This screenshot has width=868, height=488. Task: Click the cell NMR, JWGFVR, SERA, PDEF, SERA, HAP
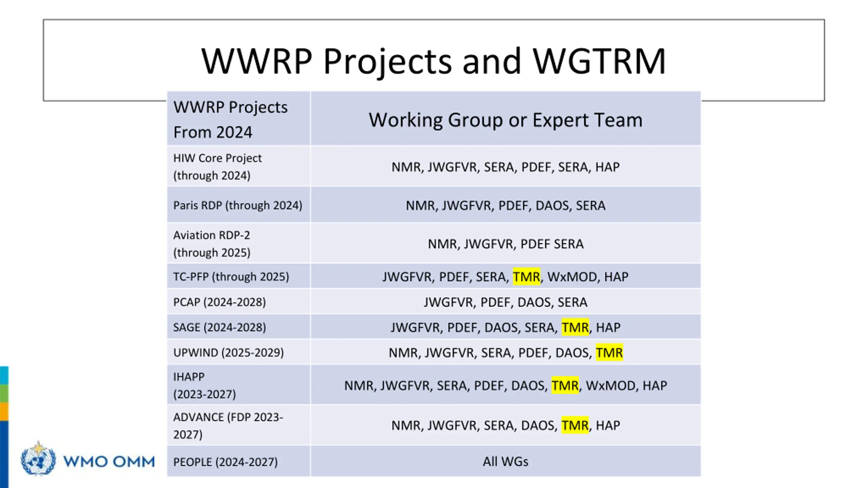point(506,166)
